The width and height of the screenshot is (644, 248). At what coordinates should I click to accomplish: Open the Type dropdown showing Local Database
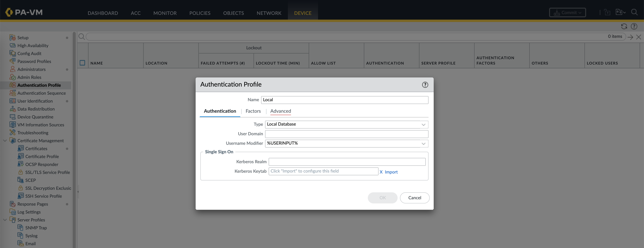pos(423,125)
